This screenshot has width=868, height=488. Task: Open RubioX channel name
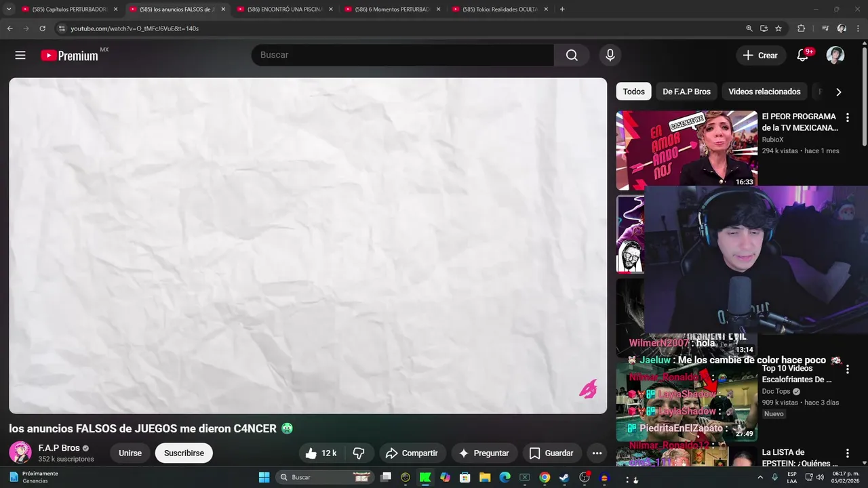coord(772,140)
